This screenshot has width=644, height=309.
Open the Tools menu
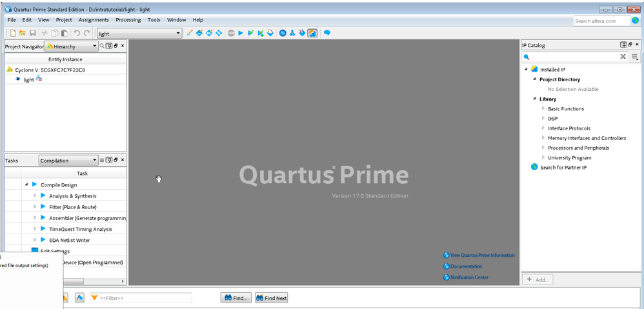click(x=154, y=20)
